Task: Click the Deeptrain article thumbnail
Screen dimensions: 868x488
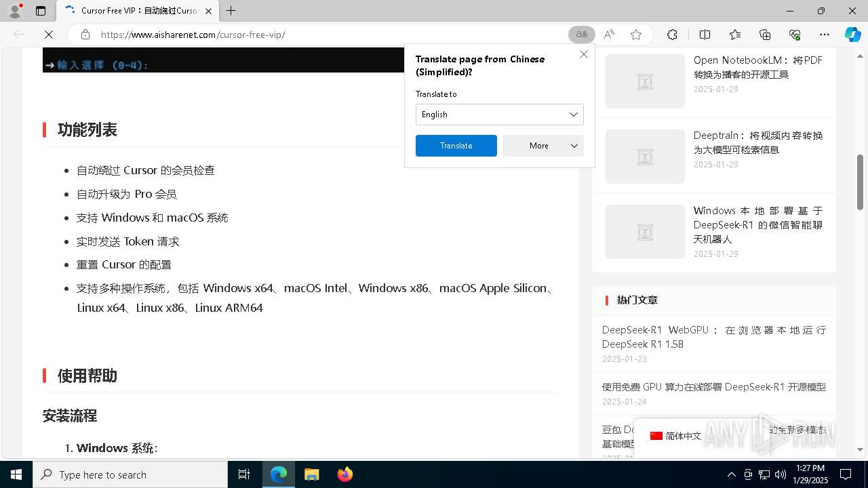Action: tap(645, 157)
